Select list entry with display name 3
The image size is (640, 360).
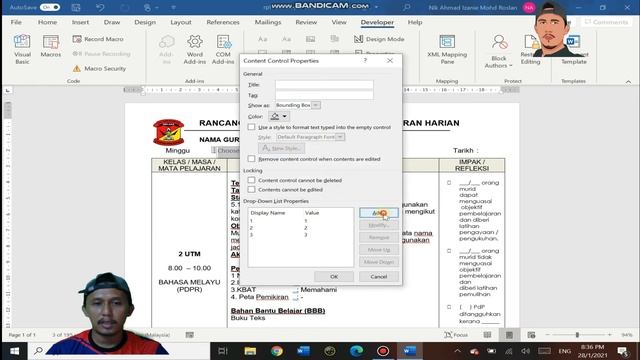tap(300, 235)
